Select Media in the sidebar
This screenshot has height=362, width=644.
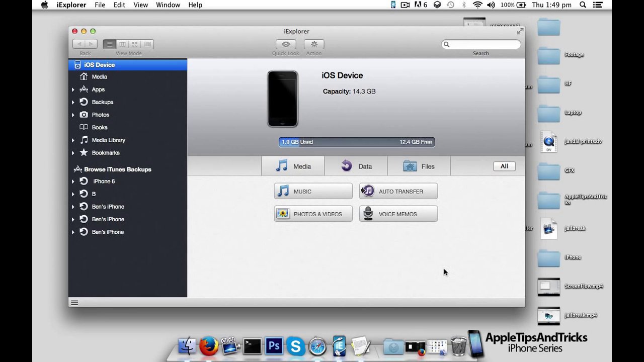[x=99, y=77]
